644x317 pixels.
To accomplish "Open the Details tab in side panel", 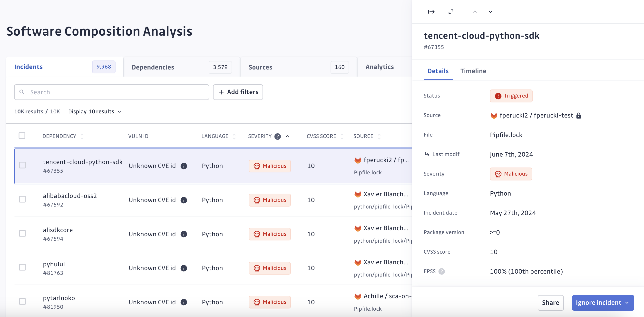I will point(438,71).
